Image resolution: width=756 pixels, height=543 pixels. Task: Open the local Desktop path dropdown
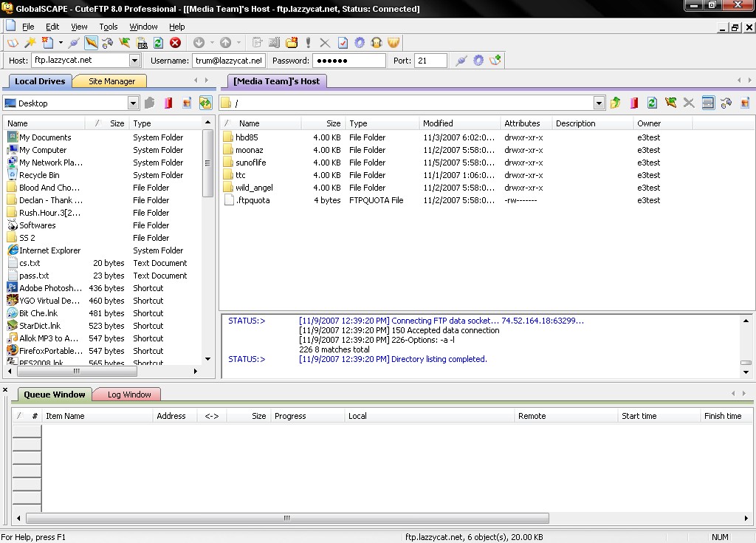click(133, 103)
